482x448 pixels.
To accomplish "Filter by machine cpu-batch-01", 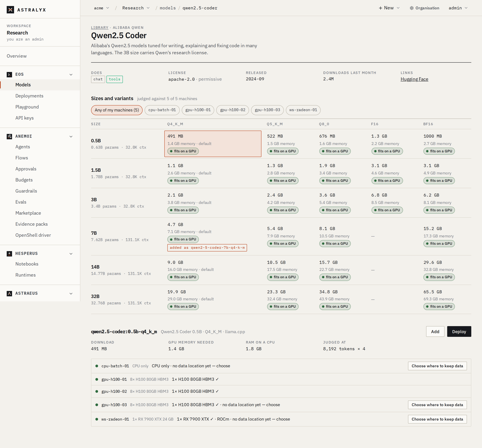I will tap(162, 110).
